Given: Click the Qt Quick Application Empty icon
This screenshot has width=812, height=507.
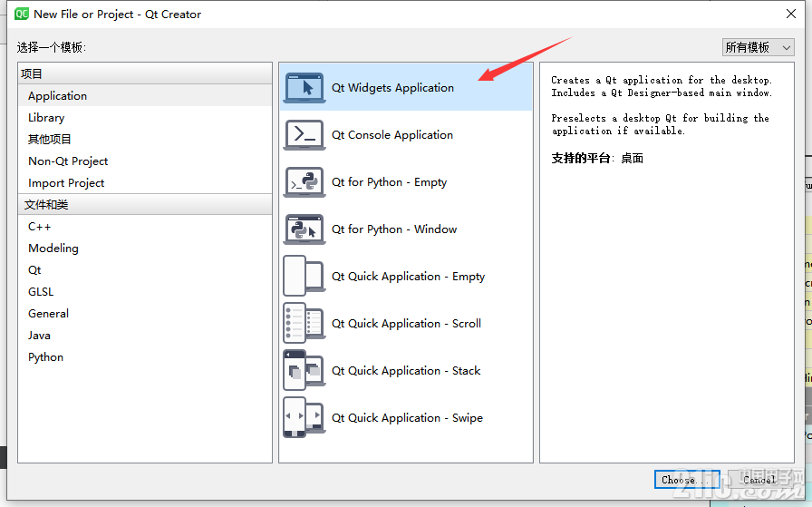Looking at the screenshot, I should (x=304, y=276).
